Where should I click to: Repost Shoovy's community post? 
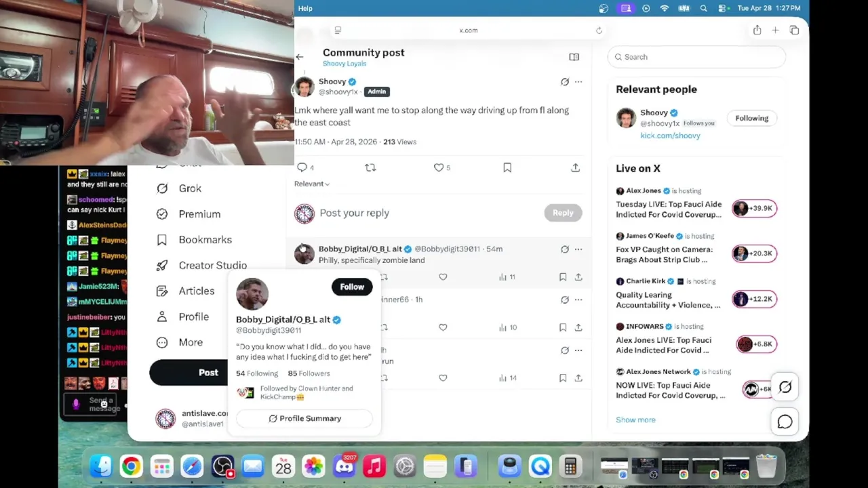370,167
